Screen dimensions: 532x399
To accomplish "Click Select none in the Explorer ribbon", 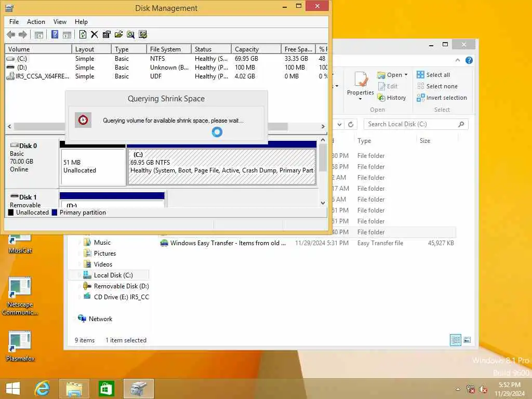I will [x=437, y=86].
